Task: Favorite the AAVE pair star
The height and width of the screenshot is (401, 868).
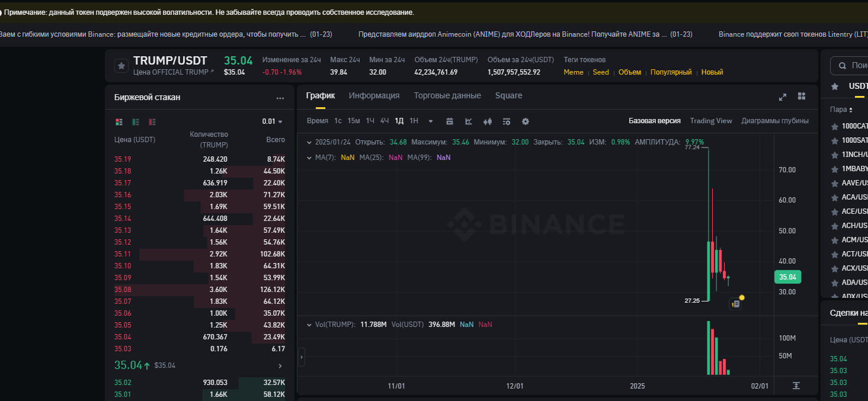Action: (x=835, y=183)
